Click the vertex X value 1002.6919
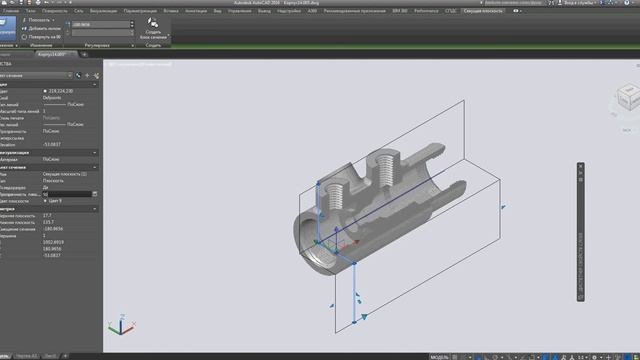 click(x=53, y=242)
